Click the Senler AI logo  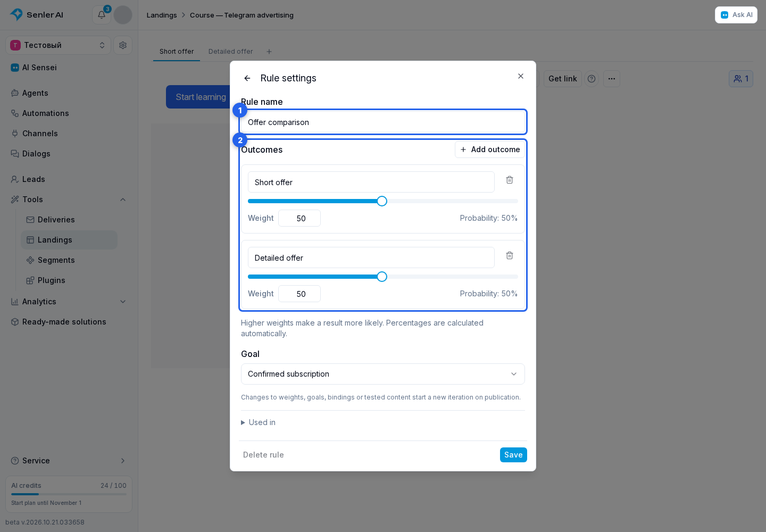[x=37, y=15]
